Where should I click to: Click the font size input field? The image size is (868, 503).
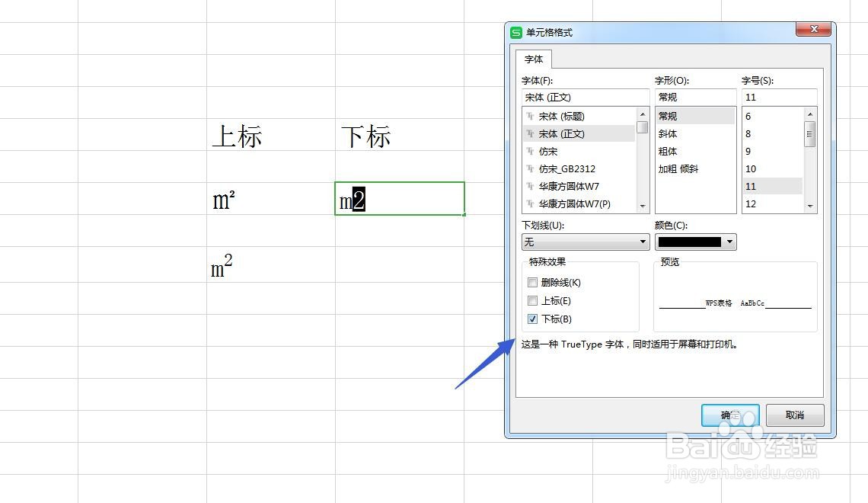pyautogui.click(x=780, y=97)
